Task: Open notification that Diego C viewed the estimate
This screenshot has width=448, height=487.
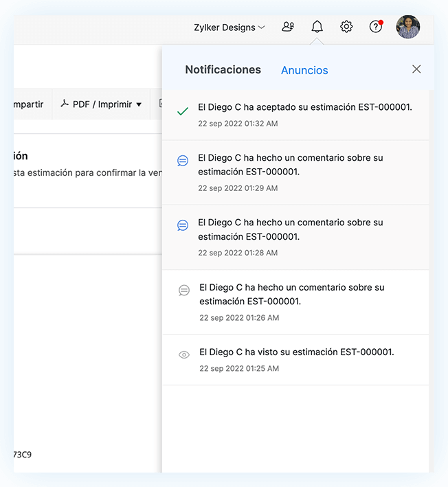Action: [x=295, y=360]
